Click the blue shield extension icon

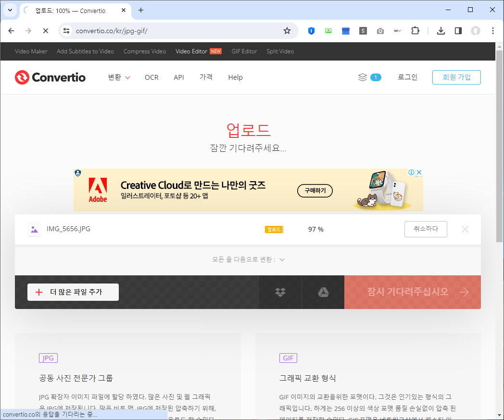311,30
